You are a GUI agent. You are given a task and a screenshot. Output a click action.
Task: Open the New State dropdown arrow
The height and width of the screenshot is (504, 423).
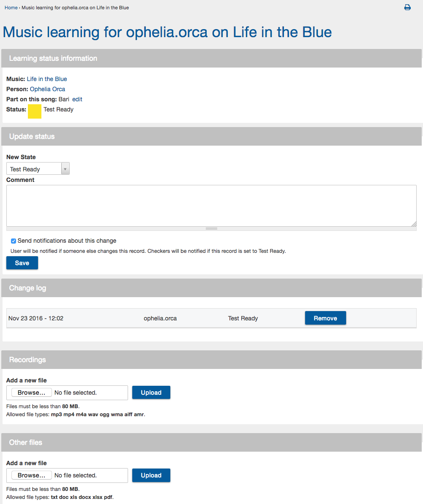[x=65, y=169]
